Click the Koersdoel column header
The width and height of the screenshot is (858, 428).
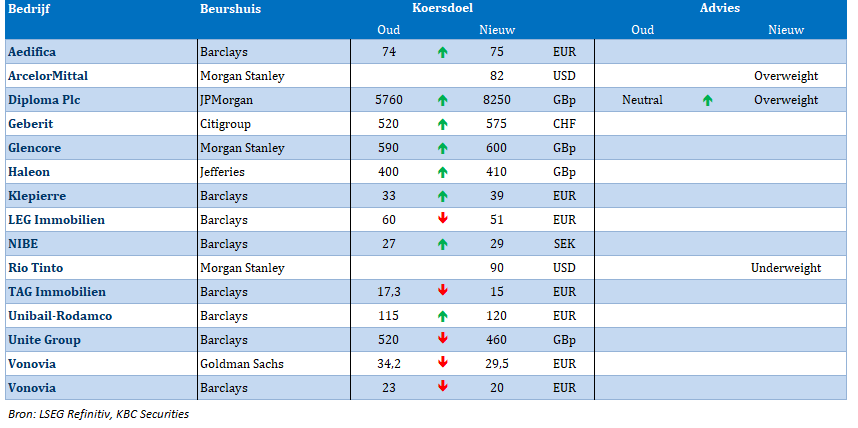442,8
